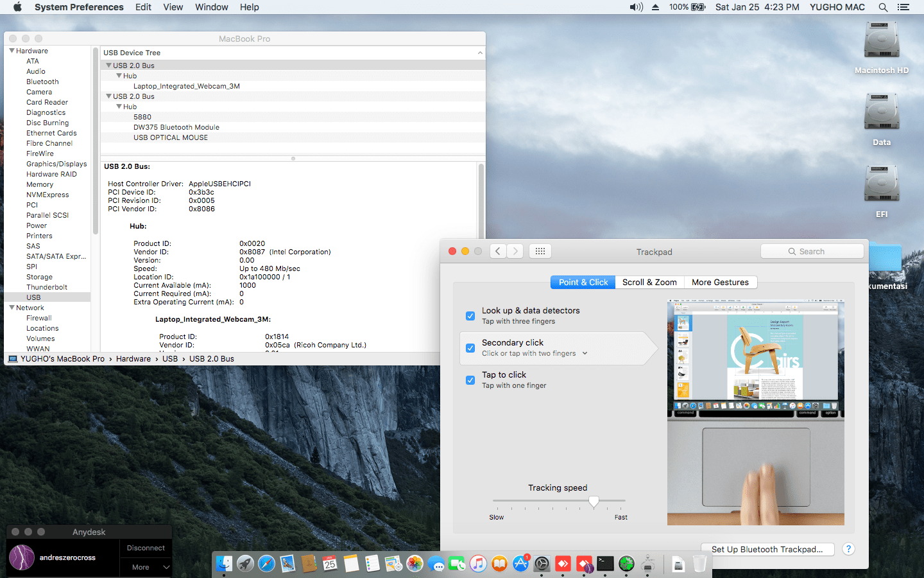Screen dimensions: 924x578
Task: Open Maps from the Dock
Action: pos(393,564)
